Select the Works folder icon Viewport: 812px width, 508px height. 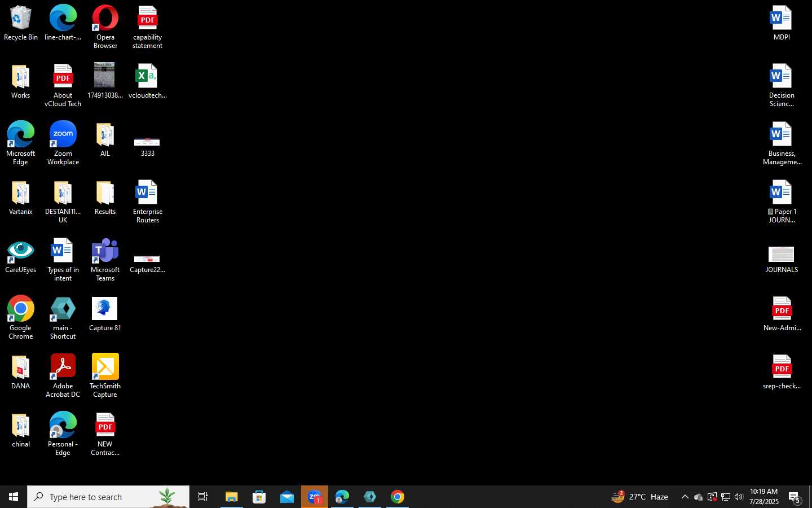click(21, 81)
